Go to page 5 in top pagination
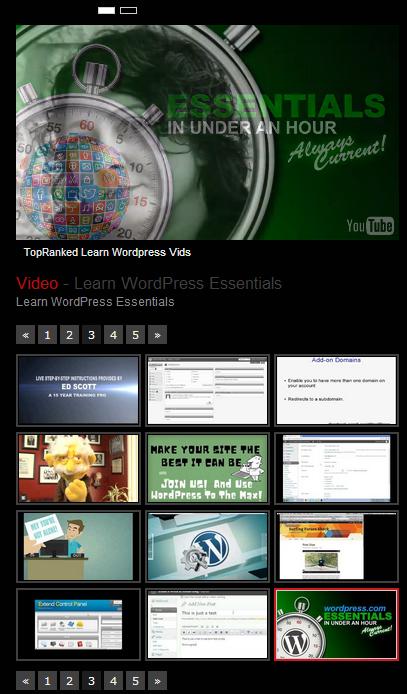Screen dimensions: 407x694 (135, 335)
